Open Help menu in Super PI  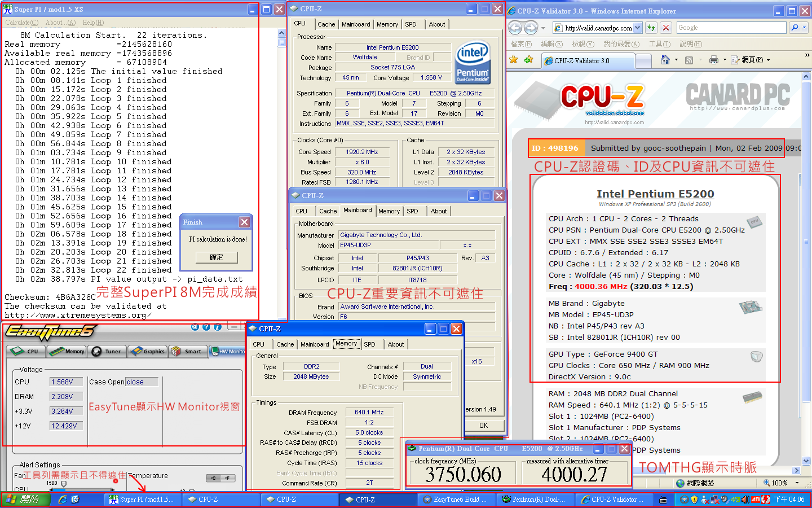[x=93, y=23]
